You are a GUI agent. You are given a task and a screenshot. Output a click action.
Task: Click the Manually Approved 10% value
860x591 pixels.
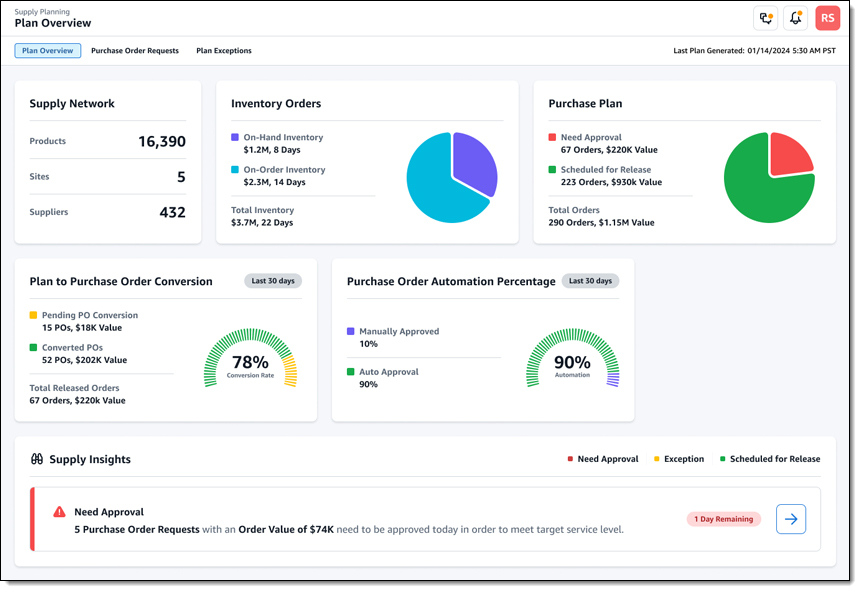point(369,344)
